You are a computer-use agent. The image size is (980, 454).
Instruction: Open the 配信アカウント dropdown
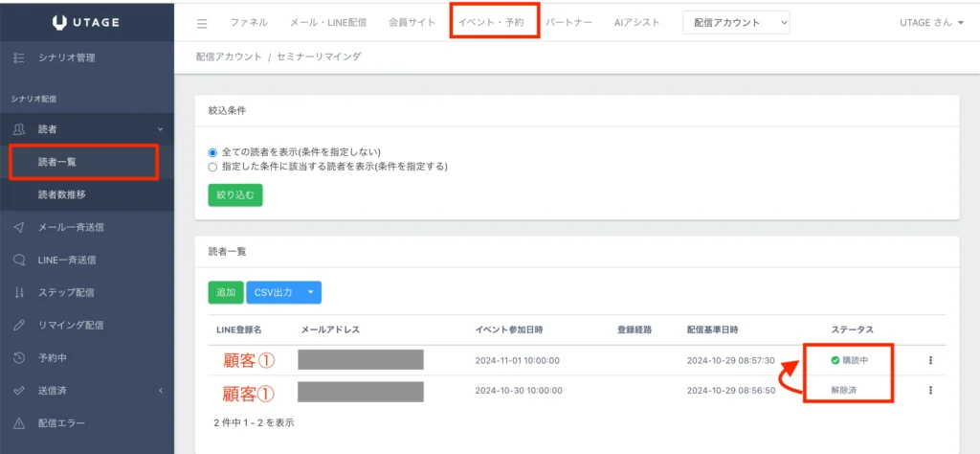coord(736,23)
